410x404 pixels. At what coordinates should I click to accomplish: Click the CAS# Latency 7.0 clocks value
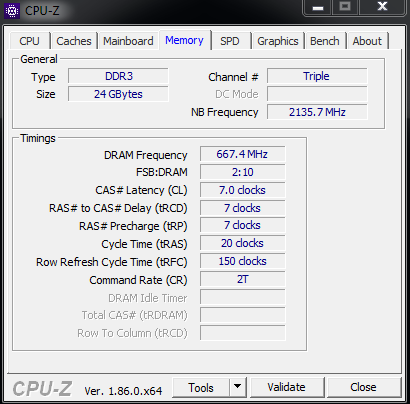coord(242,190)
